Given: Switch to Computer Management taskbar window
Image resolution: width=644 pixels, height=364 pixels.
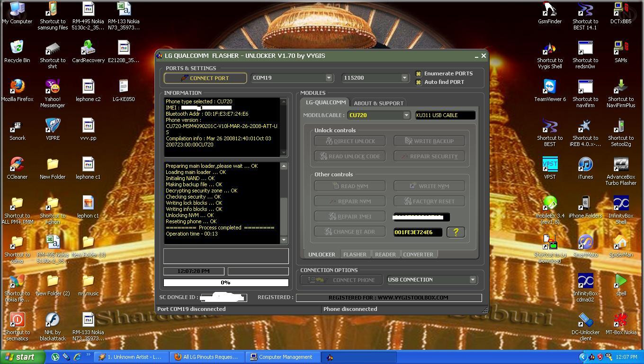Looking at the screenshot, I should tap(282, 357).
